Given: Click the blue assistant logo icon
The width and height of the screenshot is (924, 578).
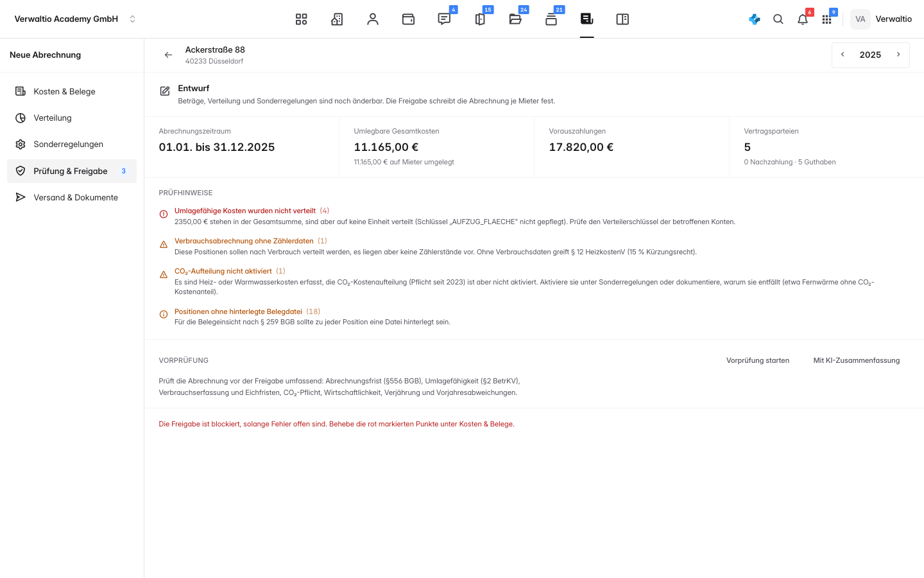Looking at the screenshot, I should [x=755, y=19].
